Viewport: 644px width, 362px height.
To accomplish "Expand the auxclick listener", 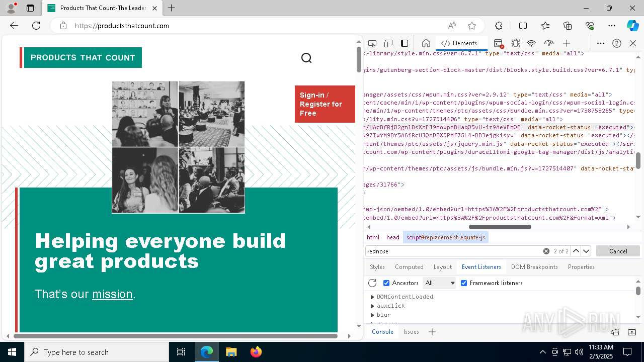I will 372,306.
